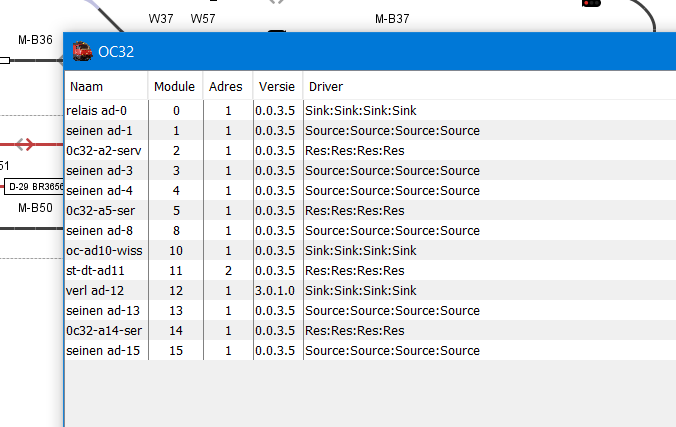Click the Versie column header
676x427 pixels.
[x=274, y=87]
